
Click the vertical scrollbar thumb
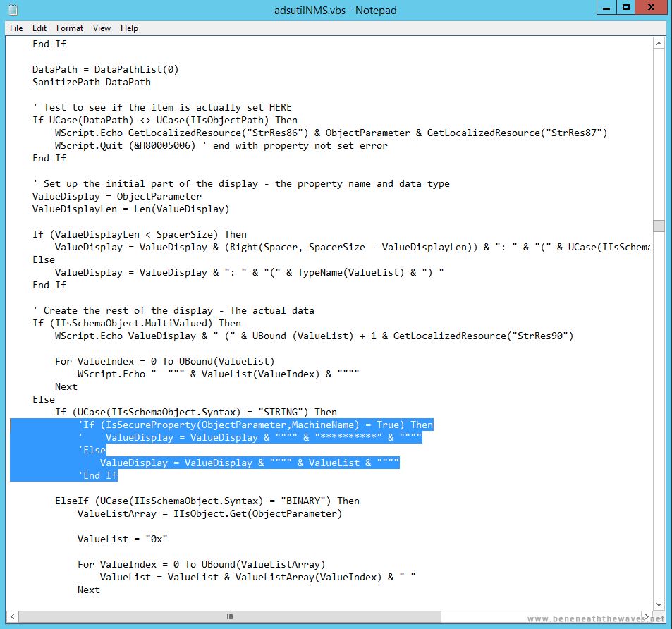tap(659, 226)
